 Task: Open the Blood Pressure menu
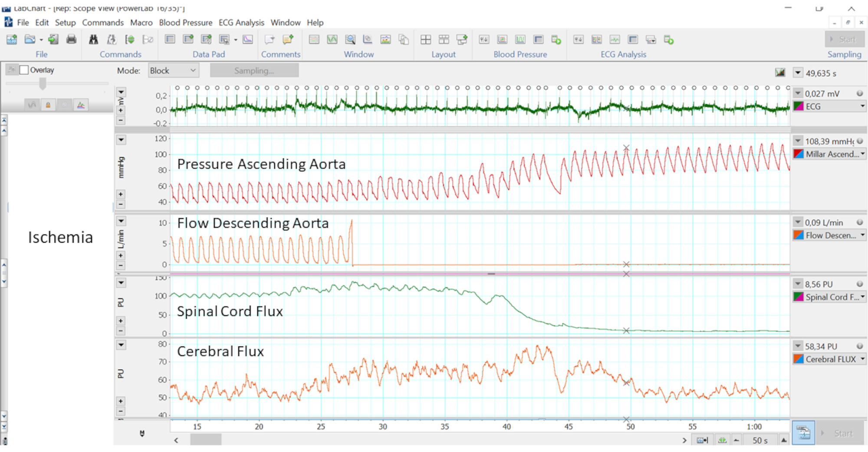click(185, 23)
